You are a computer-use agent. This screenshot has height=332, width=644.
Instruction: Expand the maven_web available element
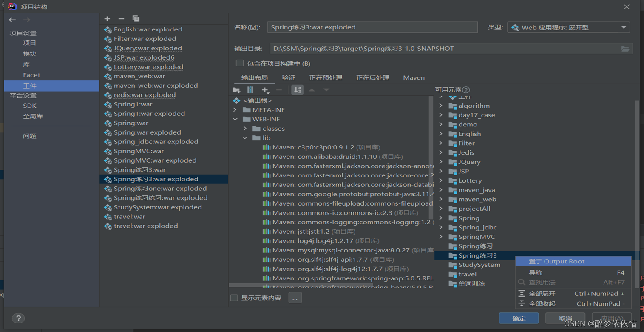point(441,199)
